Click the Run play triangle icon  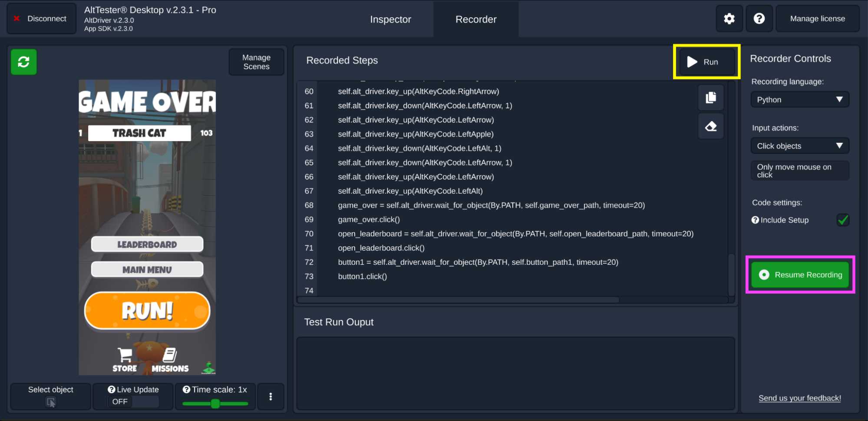tap(692, 62)
